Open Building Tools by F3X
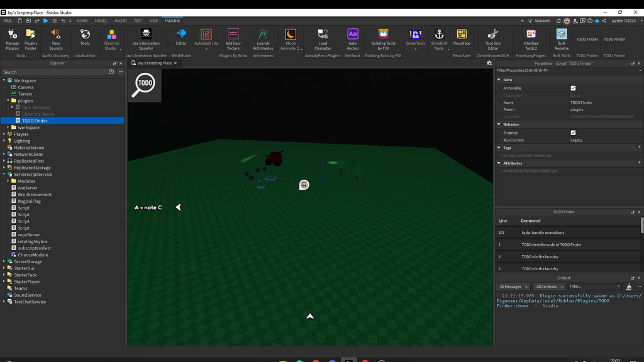644x362 pixels. pyautogui.click(x=382, y=38)
